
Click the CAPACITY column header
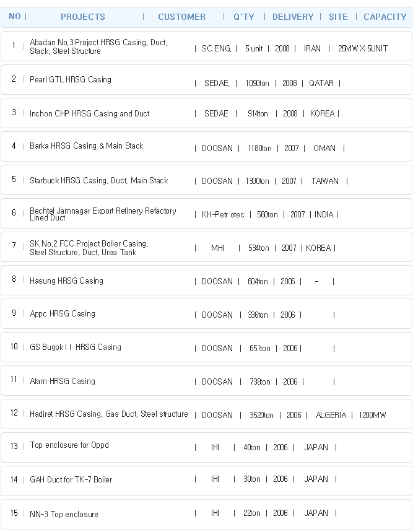tap(385, 17)
